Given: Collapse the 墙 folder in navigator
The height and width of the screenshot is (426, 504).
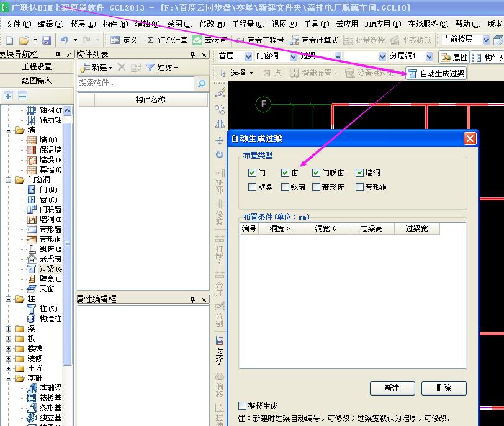Looking at the screenshot, I should [8, 130].
